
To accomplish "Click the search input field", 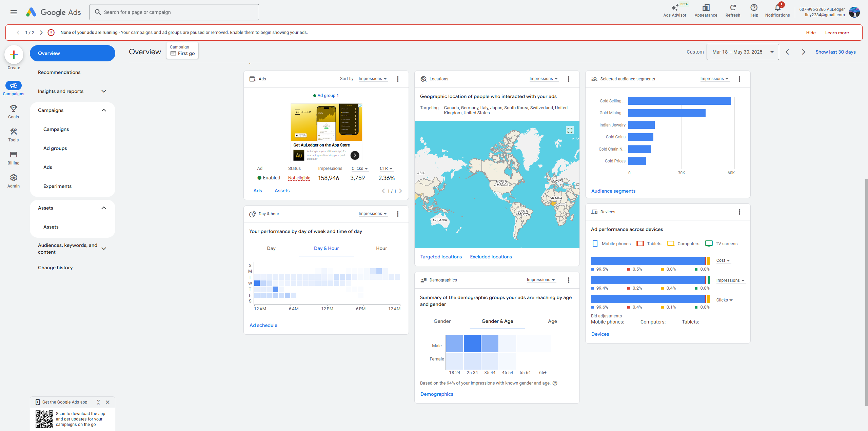I will pyautogui.click(x=174, y=12).
